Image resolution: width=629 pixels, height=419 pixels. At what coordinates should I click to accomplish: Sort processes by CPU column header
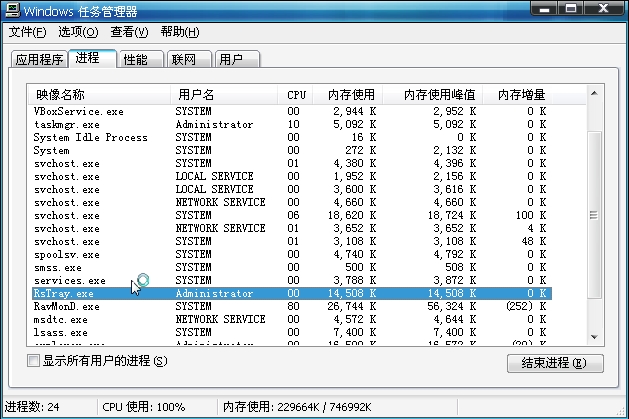(295, 95)
